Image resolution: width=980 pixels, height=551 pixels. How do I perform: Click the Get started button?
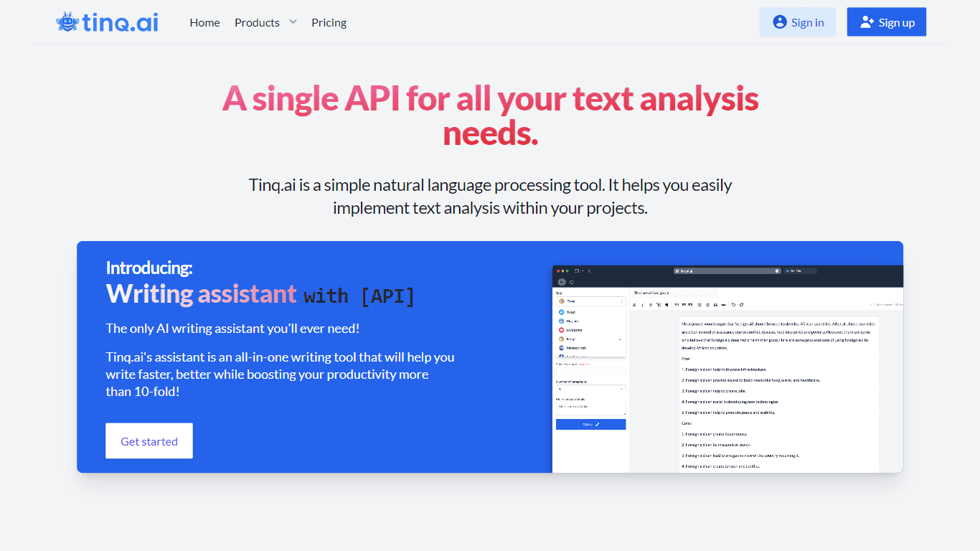pos(149,441)
